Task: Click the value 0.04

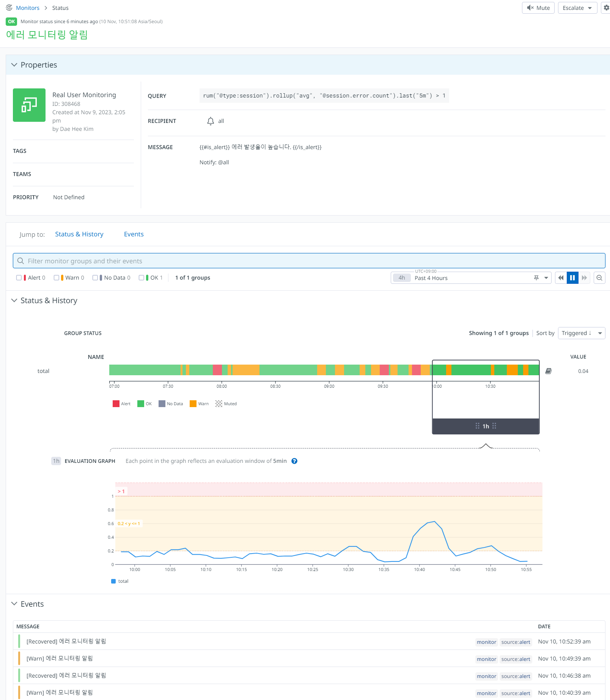Action: tap(583, 371)
